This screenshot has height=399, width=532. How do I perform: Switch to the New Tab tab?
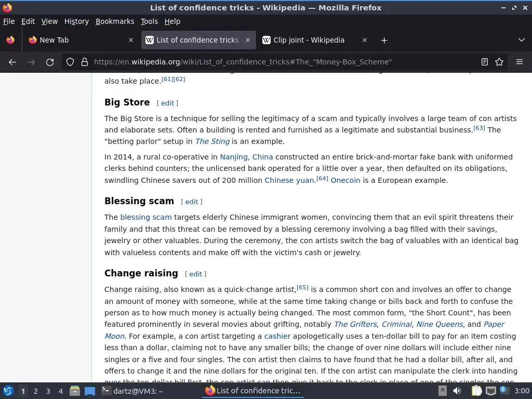(81, 40)
